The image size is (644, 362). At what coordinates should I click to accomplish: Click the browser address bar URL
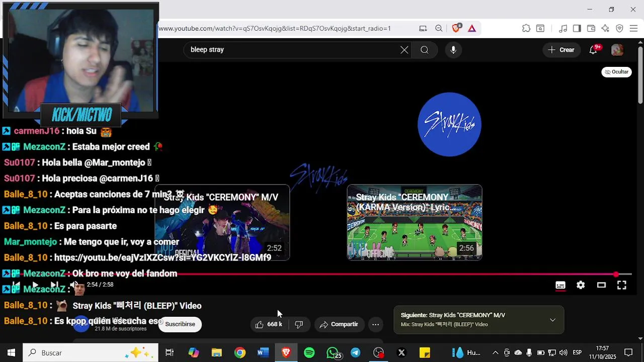(275, 29)
